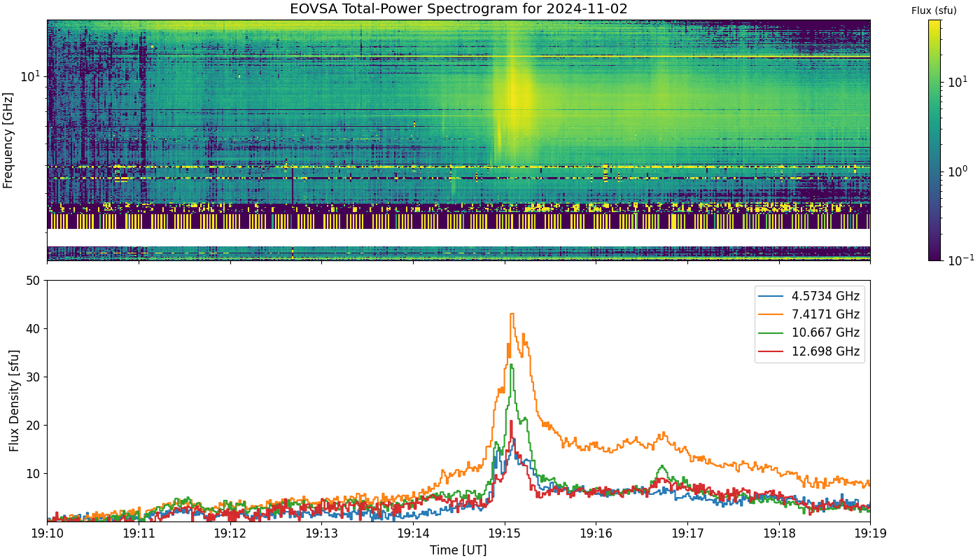
Task: Click the 'Flux Density [sfu]' axis label
Action: (14, 400)
